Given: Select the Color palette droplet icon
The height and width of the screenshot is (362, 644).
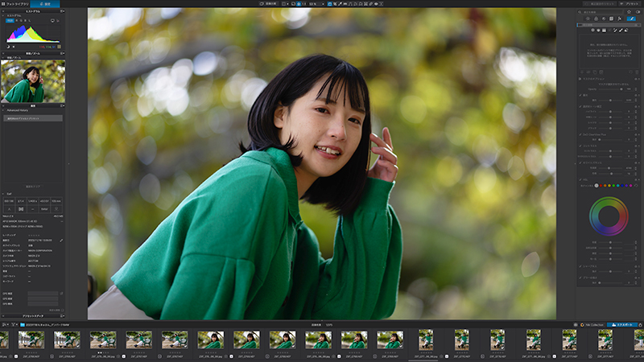Looking at the screenshot, I should click(596, 19).
